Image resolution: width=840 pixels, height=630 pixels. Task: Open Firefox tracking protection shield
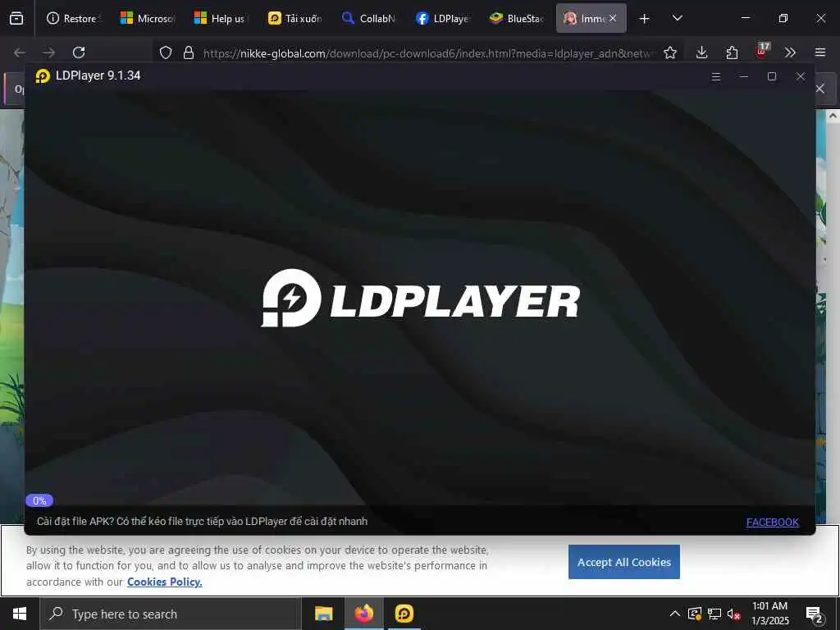coord(166,52)
